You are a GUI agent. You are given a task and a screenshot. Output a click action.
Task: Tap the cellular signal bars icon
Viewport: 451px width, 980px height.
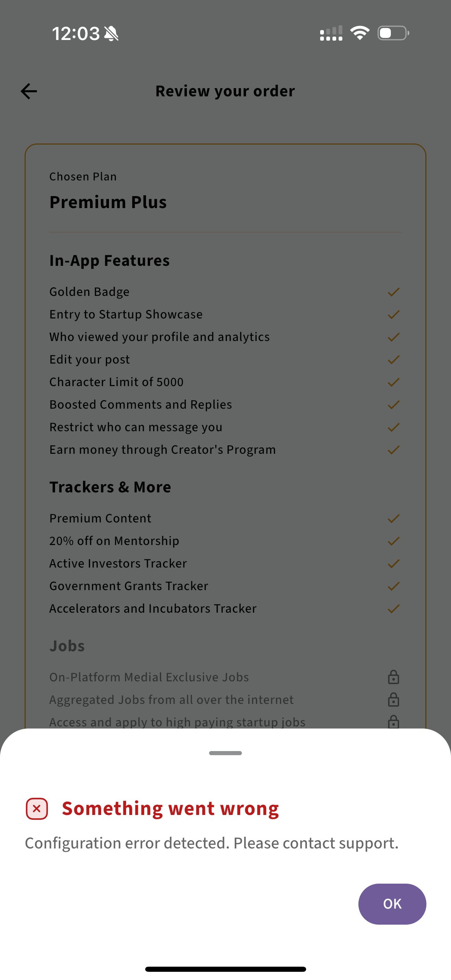pyautogui.click(x=331, y=33)
